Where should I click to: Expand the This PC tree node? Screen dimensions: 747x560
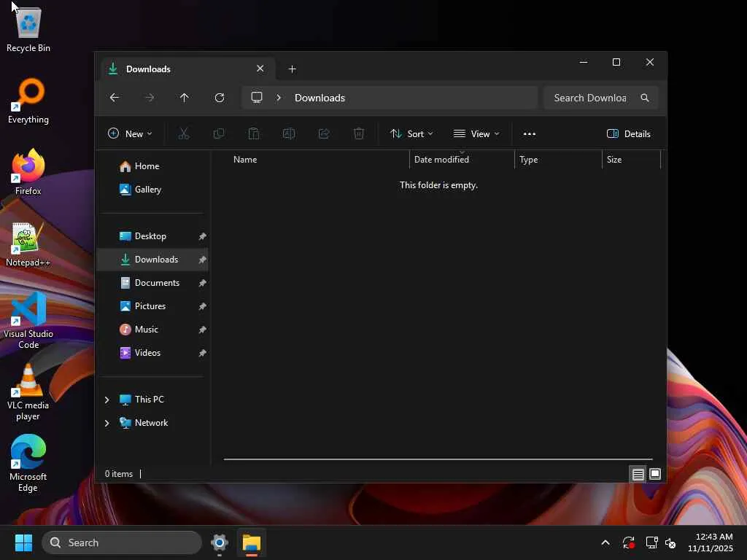[x=107, y=400]
